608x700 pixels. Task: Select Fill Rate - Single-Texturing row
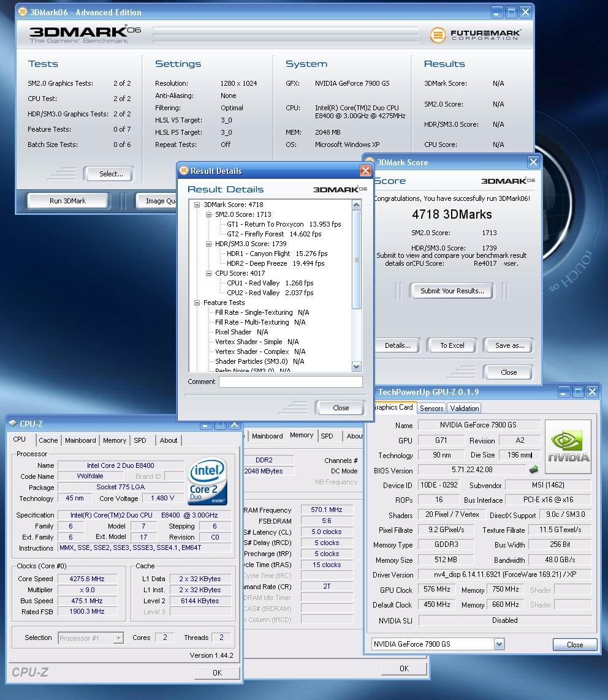click(x=262, y=312)
